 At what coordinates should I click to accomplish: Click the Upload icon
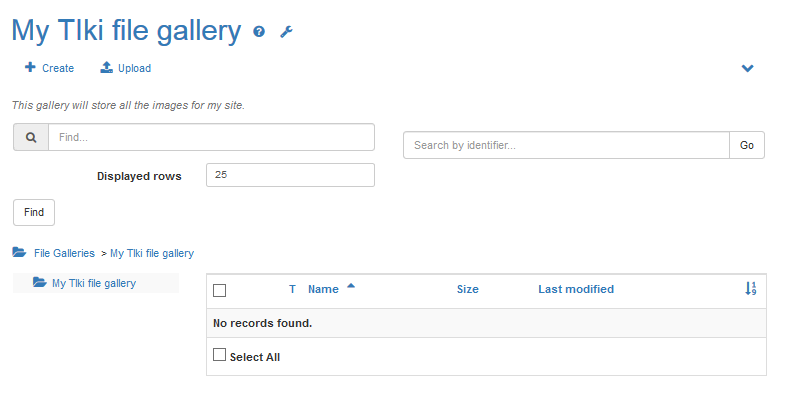pyautogui.click(x=106, y=68)
